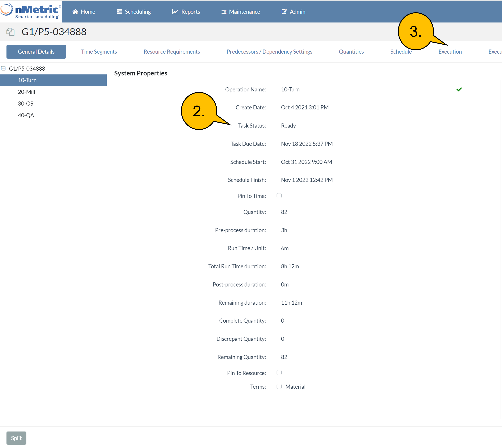The image size is (502, 448).
Task: Click the Home house icon
Action: pyautogui.click(x=75, y=12)
